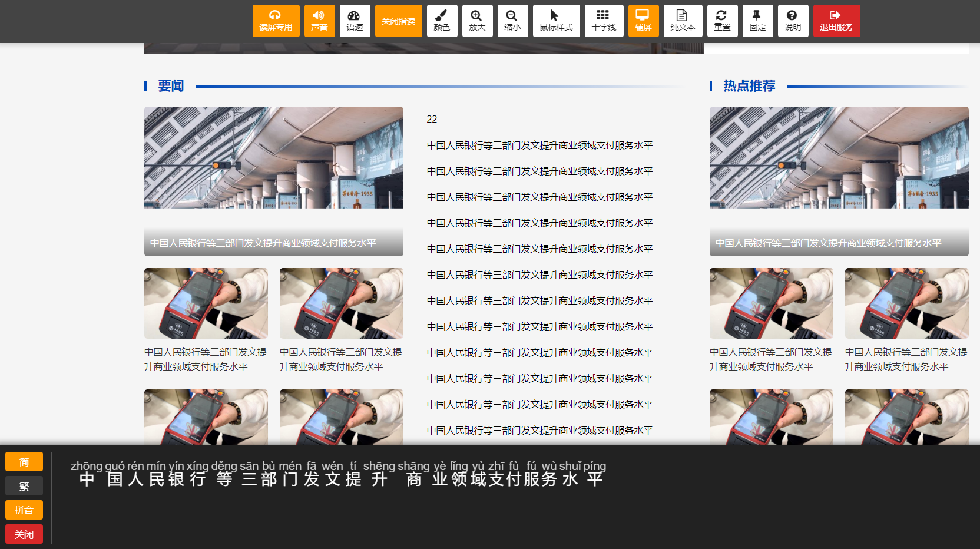Click the 放大 zoom-in button
This screenshot has width=980, height=549.
(x=477, y=21)
